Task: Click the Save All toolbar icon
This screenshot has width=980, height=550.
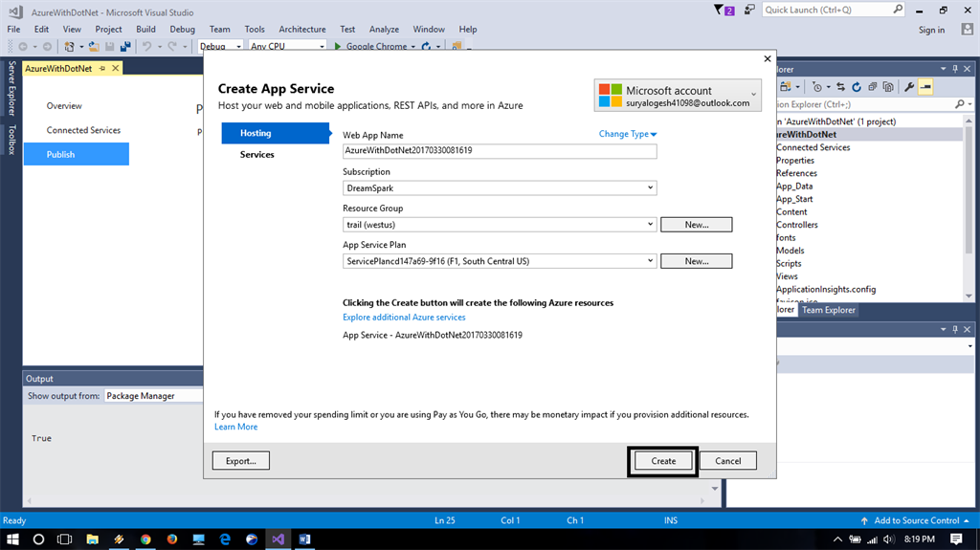Action: [125, 46]
